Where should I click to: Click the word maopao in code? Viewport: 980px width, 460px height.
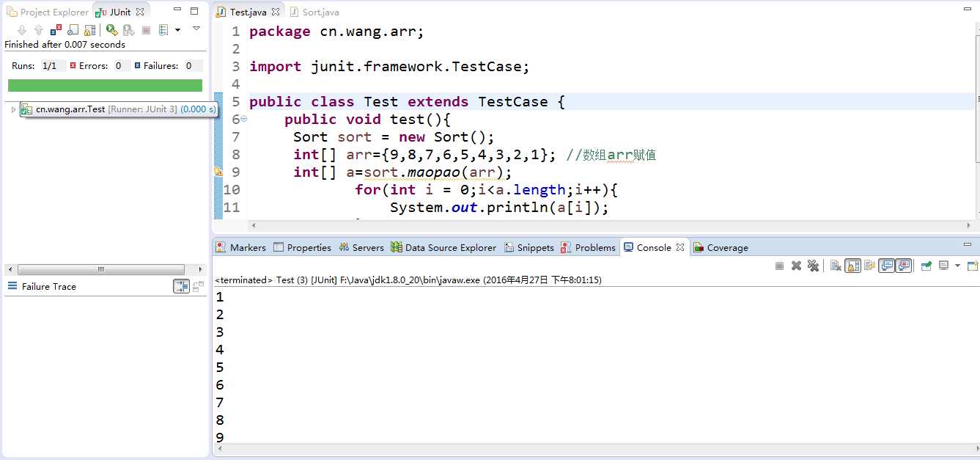click(x=435, y=172)
